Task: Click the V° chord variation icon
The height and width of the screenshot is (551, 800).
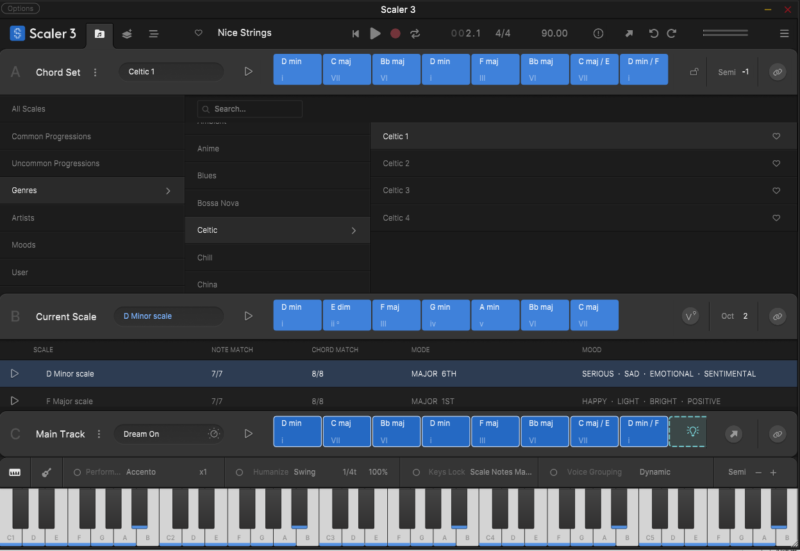Action: (690, 316)
